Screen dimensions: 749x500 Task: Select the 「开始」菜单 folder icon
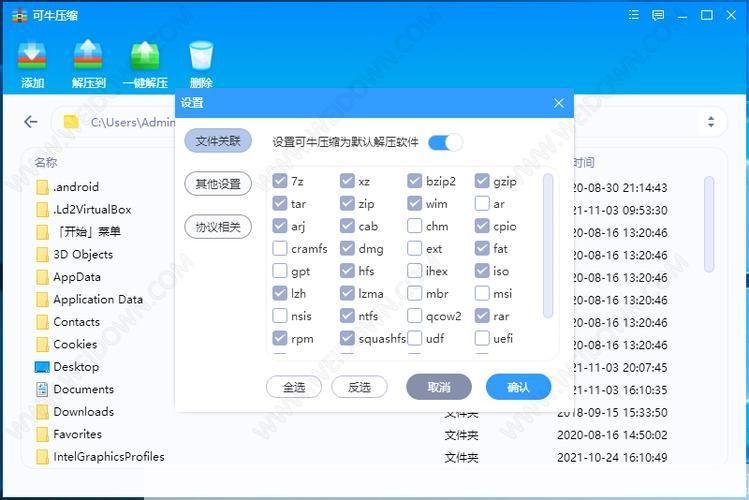43,232
